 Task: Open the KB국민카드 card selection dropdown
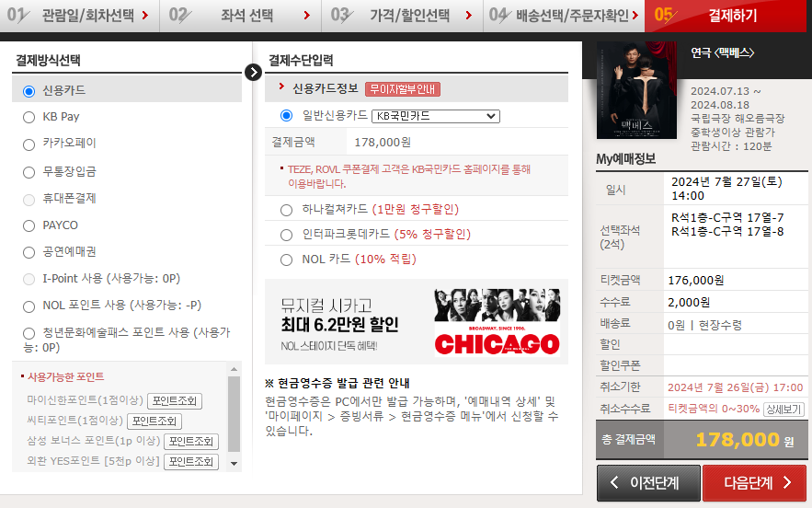tap(436, 116)
